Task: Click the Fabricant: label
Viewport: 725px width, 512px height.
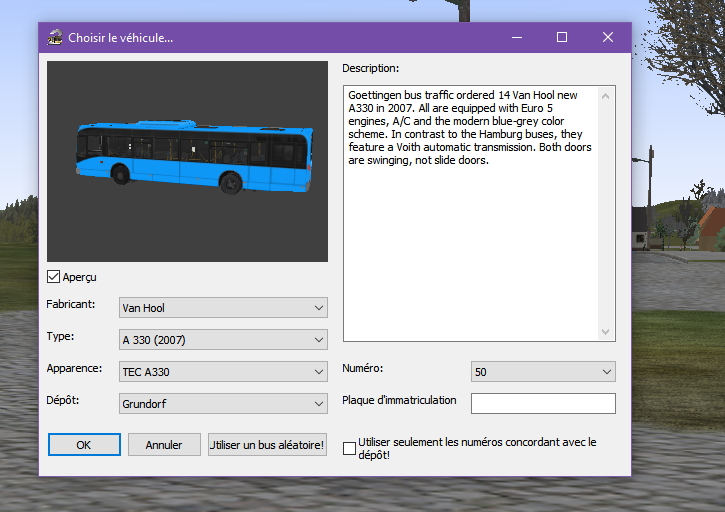Action: point(71,304)
